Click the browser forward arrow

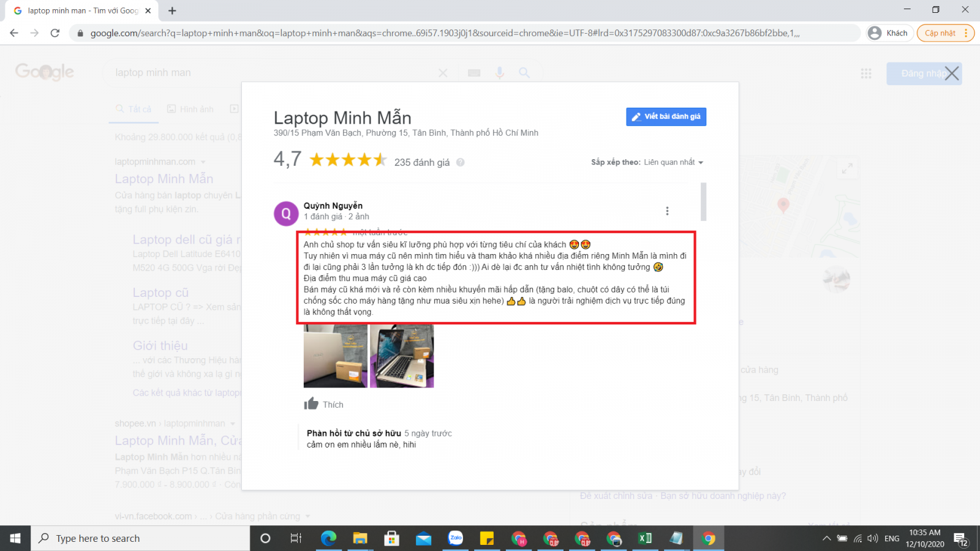[34, 33]
